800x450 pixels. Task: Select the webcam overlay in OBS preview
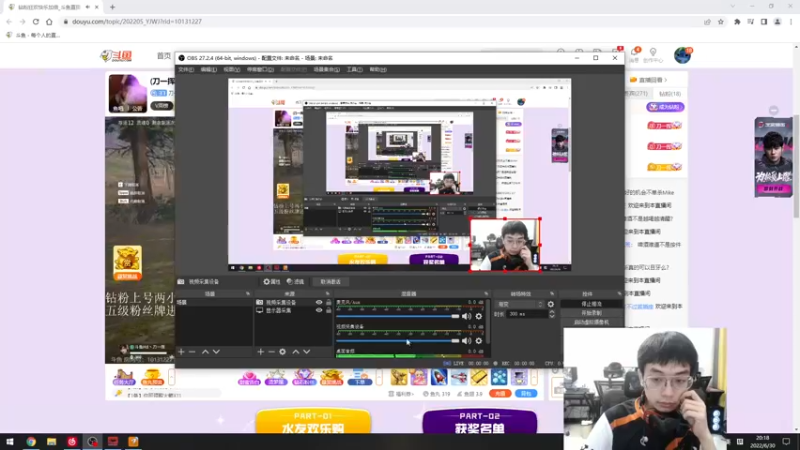point(505,245)
